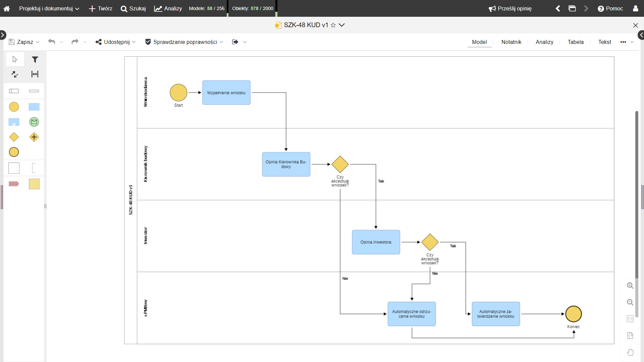Viewport: 644px width, 362px height.
Task: Switch to the Tabela tab
Action: pyautogui.click(x=576, y=42)
